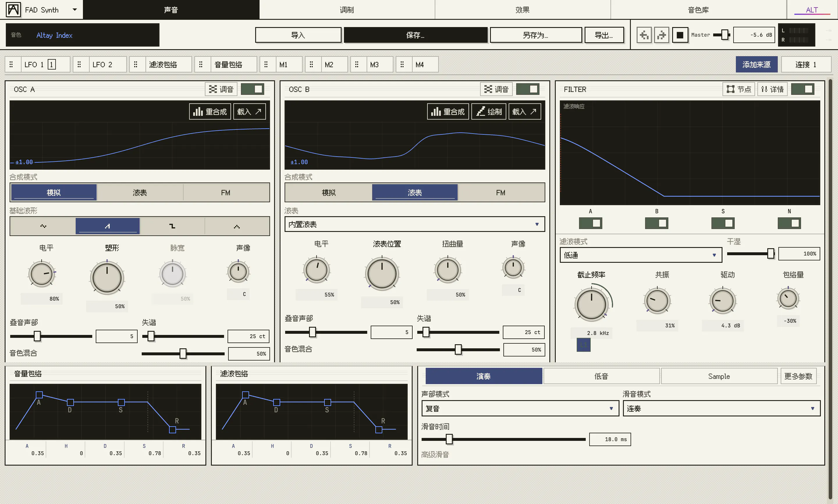Switch to the 音色库 tab
This screenshot has height=504, width=838.
(698, 10)
